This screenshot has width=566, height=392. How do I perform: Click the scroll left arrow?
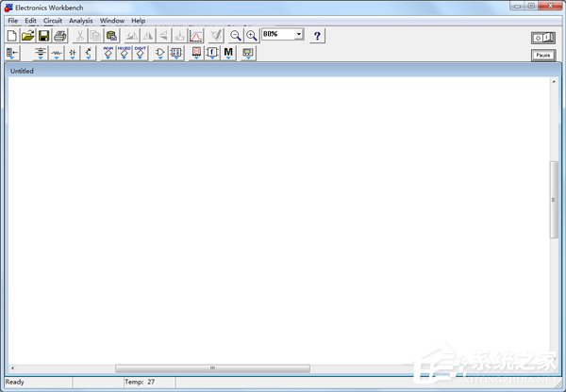pos(12,367)
